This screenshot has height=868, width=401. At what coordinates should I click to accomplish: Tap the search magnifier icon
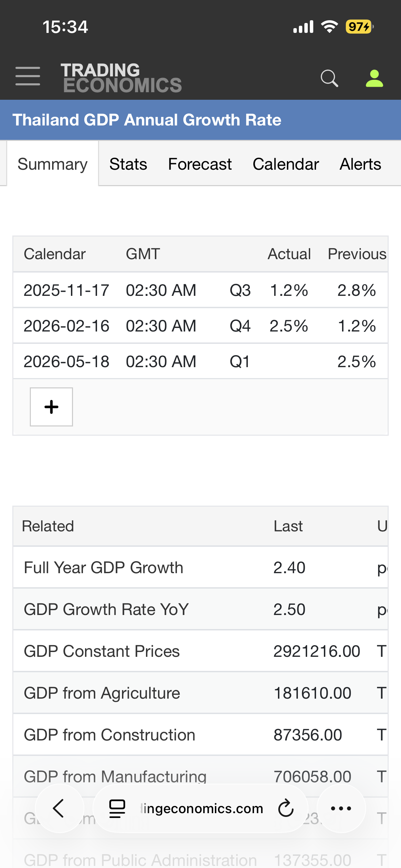tap(329, 78)
